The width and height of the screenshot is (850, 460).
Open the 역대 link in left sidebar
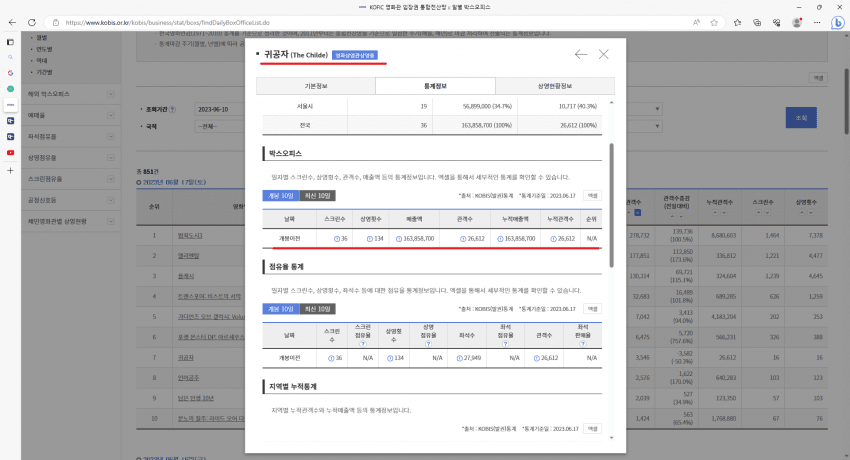[x=42, y=61]
